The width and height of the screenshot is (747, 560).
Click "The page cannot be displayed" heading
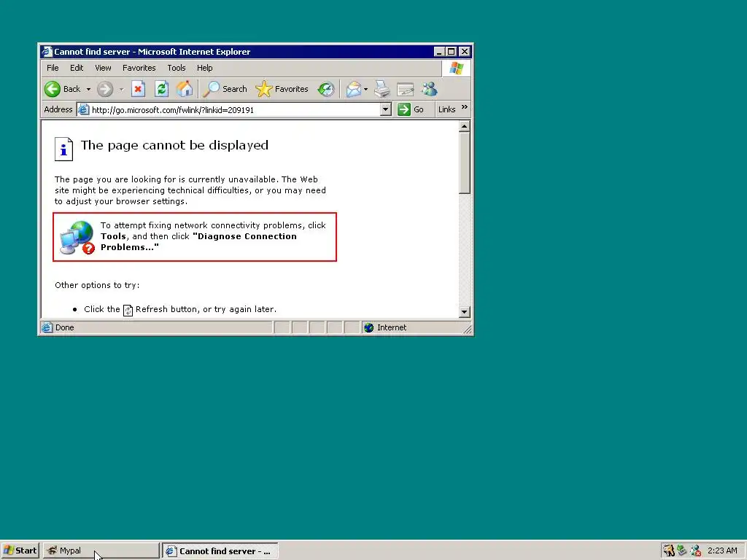coord(174,145)
